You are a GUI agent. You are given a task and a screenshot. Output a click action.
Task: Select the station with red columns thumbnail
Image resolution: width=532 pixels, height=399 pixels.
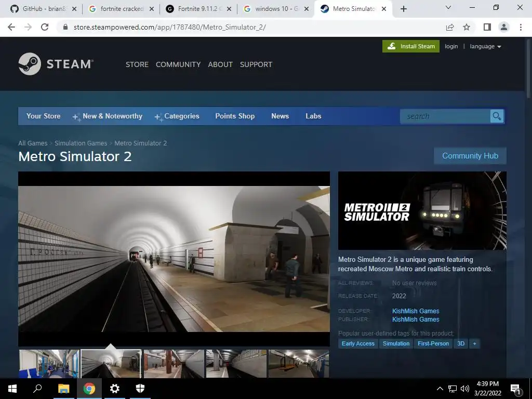(174, 364)
